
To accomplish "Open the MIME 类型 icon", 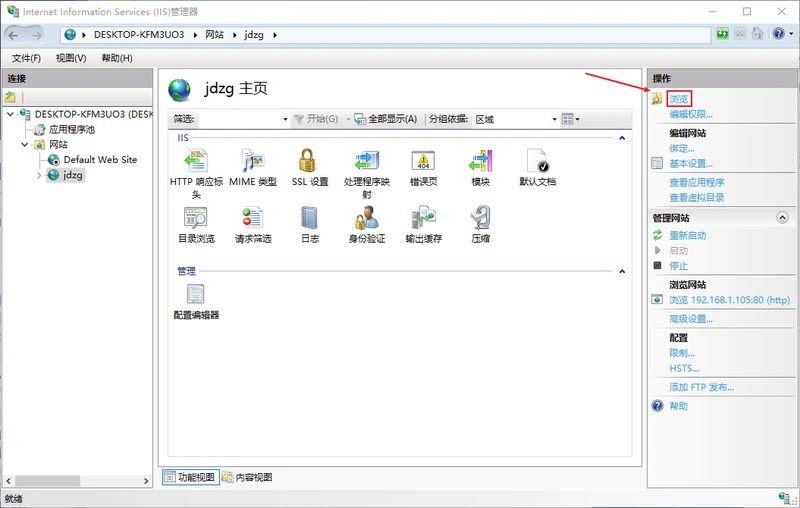I will [253, 161].
